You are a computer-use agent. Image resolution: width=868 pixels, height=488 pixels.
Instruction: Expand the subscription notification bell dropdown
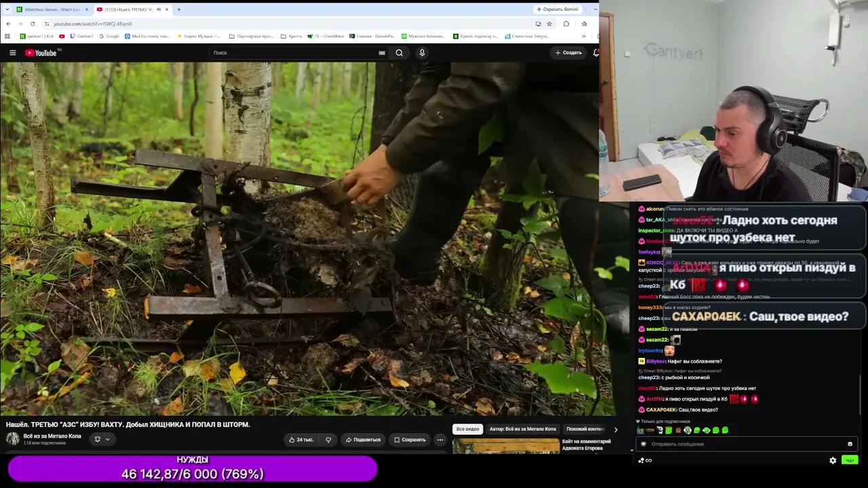click(x=102, y=439)
